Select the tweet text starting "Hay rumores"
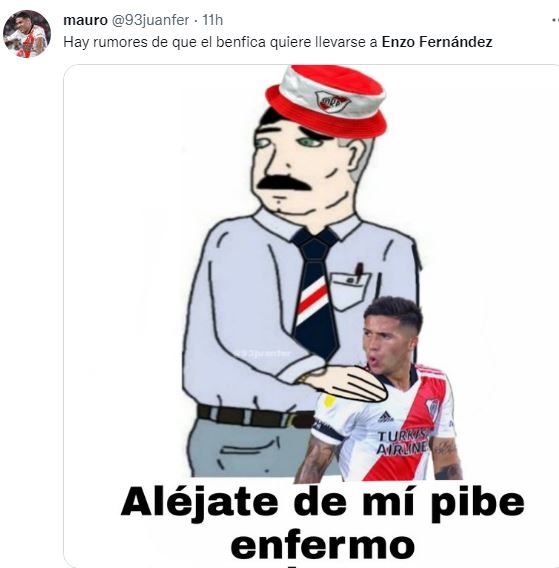This screenshot has height=568, width=559. [x=278, y=42]
